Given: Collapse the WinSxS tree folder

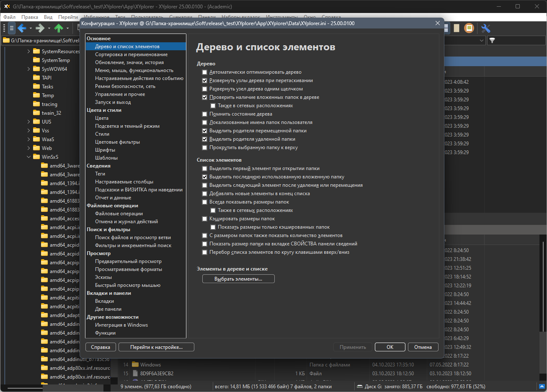Looking at the screenshot, I should [x=28, y=157].
